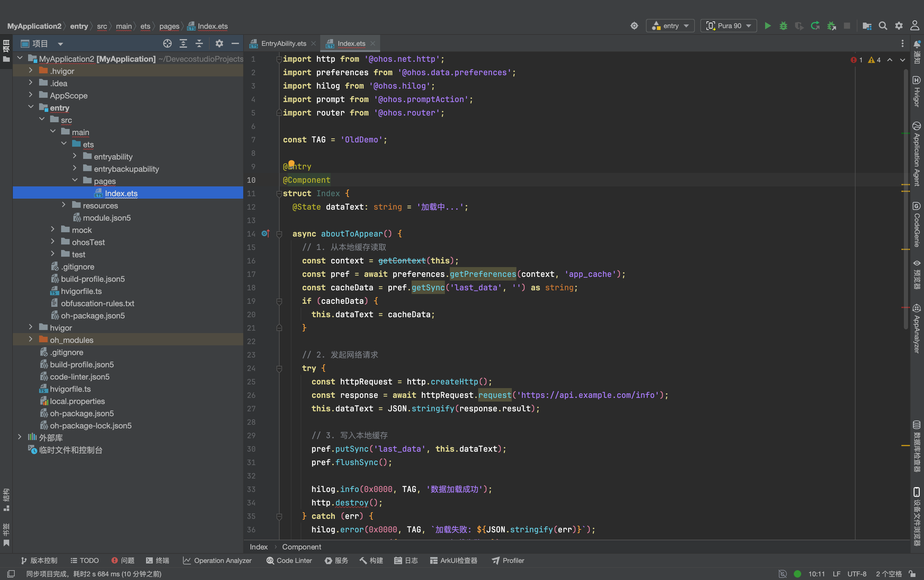
Task: Toggle the read-only lock icon in status bar
Action: (912, 574)
